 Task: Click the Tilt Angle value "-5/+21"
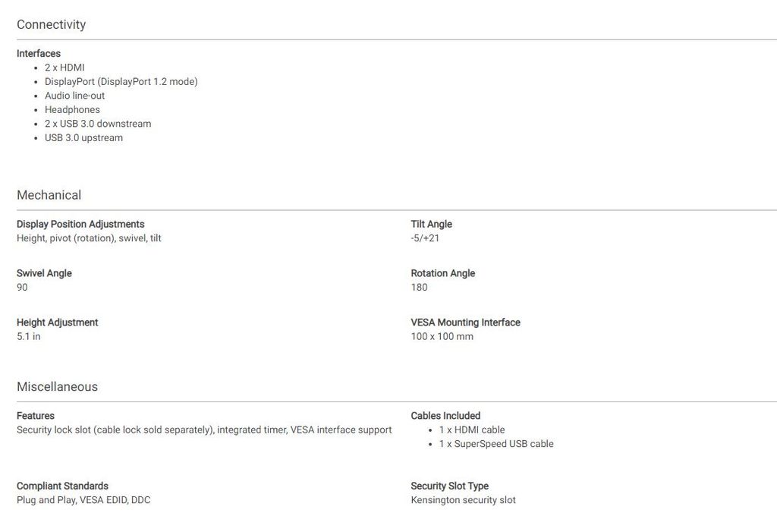click(x=425, y=238)
